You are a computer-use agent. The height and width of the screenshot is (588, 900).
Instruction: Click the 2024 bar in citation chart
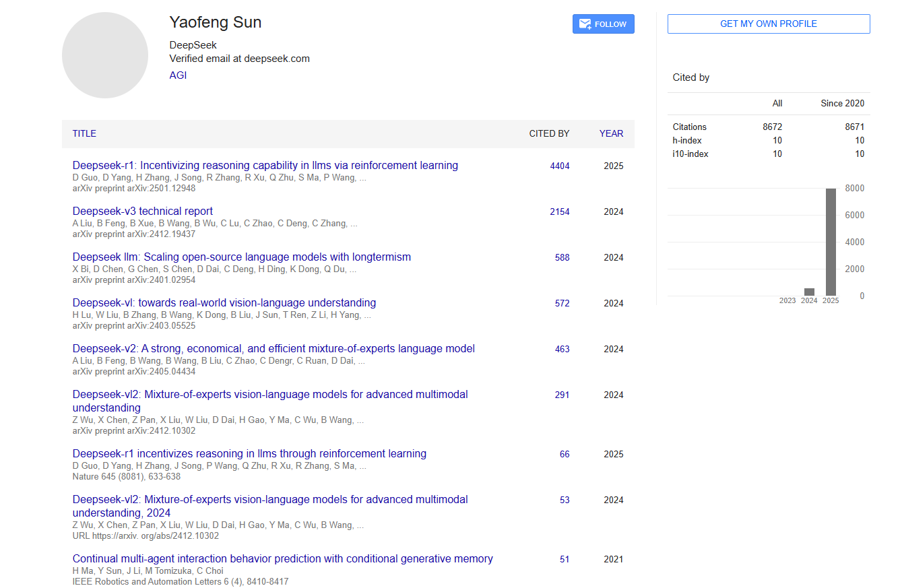pyautogui.click(x=809, y=292)
